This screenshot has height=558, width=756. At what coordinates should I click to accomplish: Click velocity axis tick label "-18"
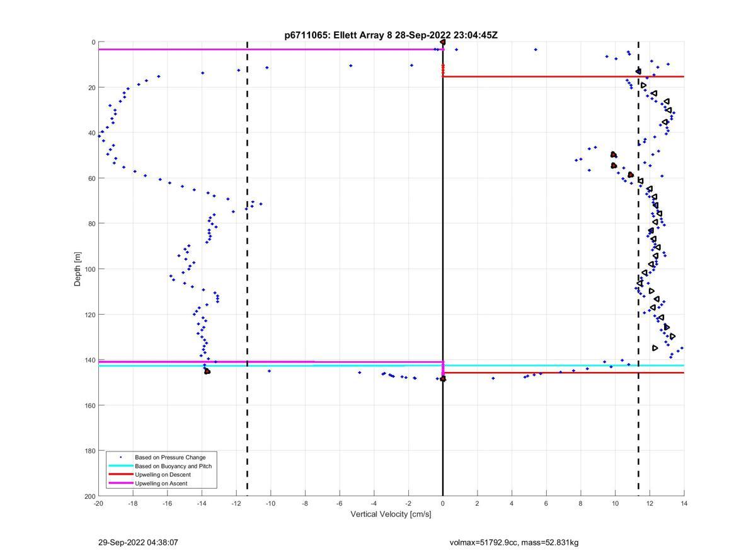(x=133, y=503)
